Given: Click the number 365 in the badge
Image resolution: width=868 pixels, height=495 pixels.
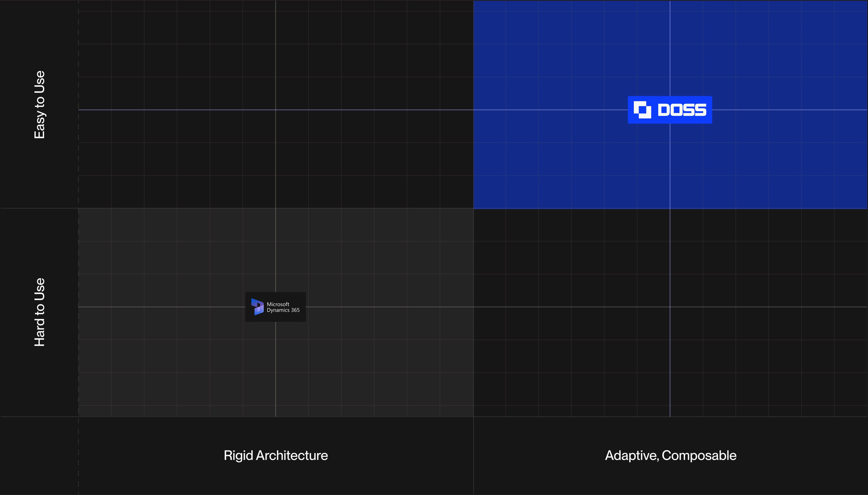Looking at the screenshot, I should 295,310.
